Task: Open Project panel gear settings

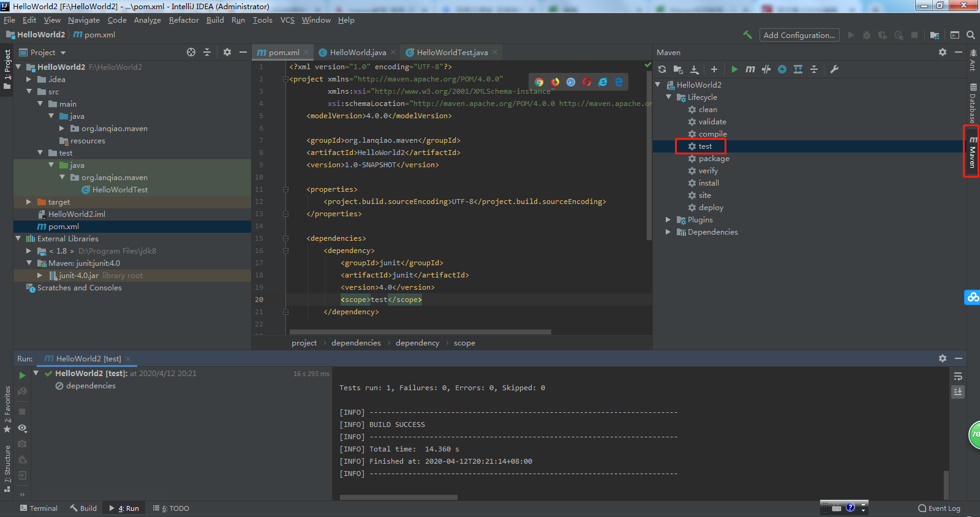Action: click(227, 52)
